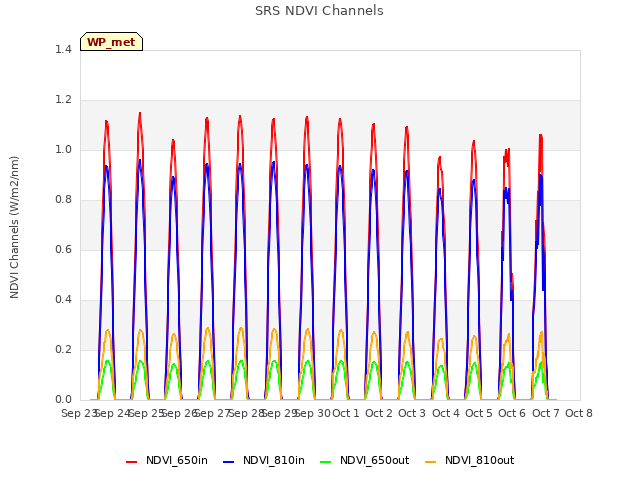Screen dimensions: 640x480
Task: Toggle the NDVI_810in legend entry
Action: tap(264, 460)
